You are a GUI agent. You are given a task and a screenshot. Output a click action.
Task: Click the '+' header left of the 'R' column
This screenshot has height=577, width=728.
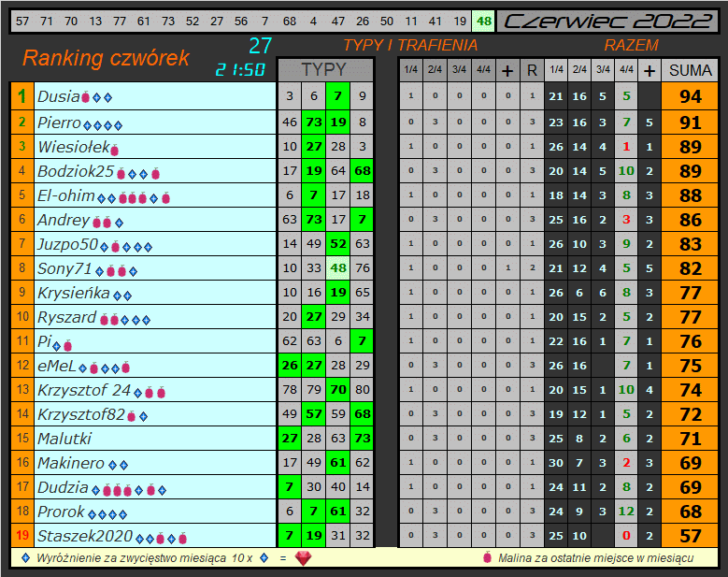pos(507,70)
